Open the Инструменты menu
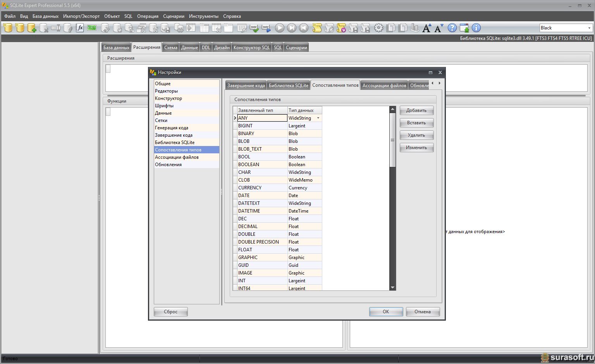Viewport: 595px width, 364px height. tap(203, 16)
